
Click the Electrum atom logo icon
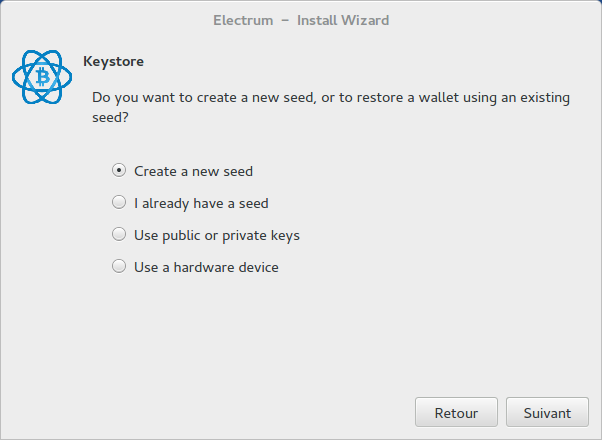pyautogui.click(x=42, y=77)
